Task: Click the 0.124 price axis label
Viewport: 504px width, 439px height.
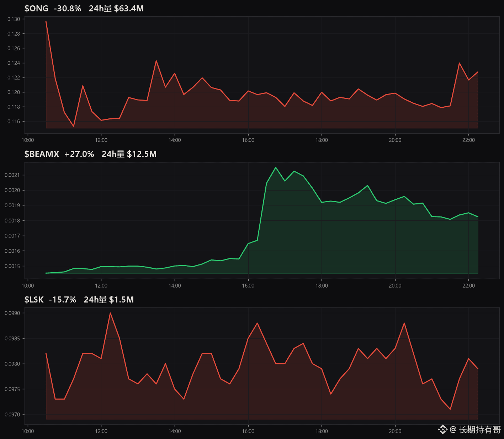Action: [14, 63]
